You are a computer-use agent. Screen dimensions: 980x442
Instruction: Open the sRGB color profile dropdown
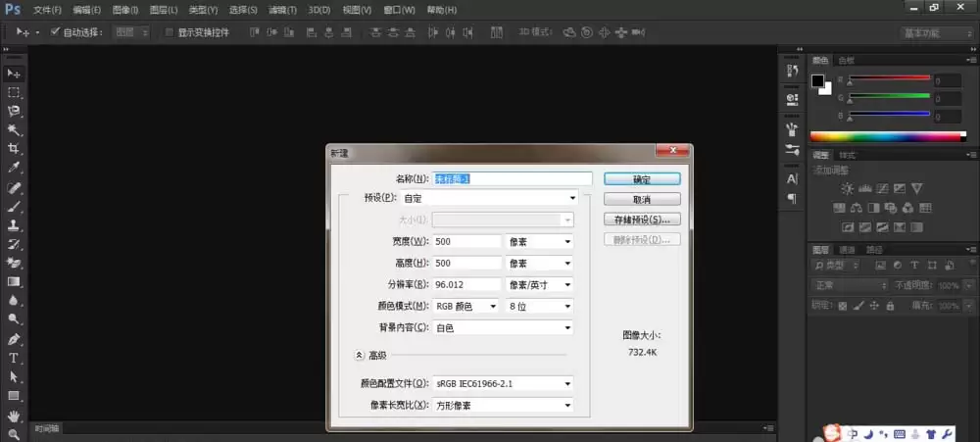click(503, 383)
